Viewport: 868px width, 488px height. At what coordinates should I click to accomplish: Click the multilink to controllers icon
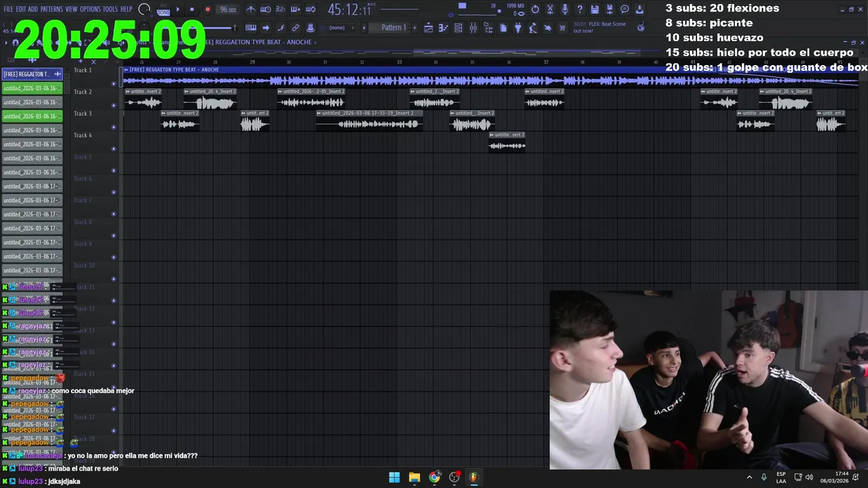pyautogui.click(x=296, y=28)
